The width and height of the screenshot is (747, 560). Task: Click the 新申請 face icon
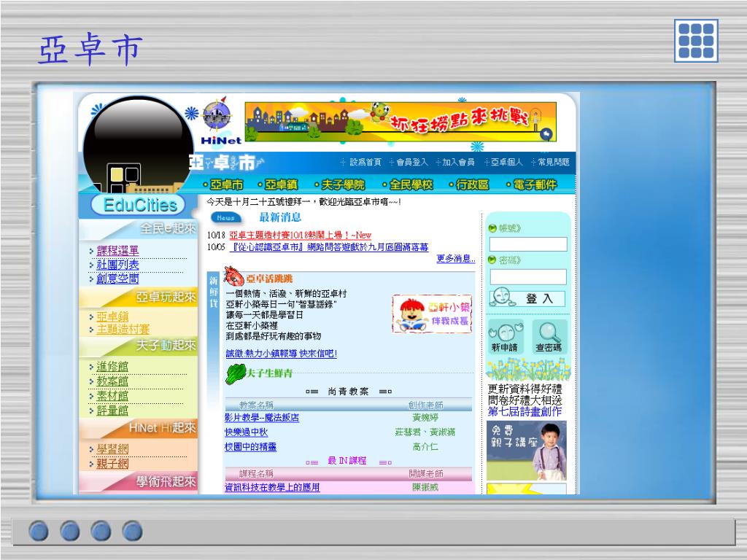(505, 337)
